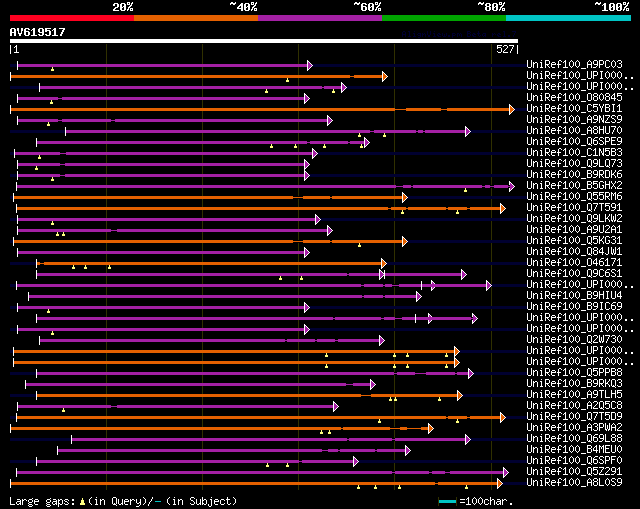The image size is (640, 509).
Task: Click the purple alignment bar for Q84JW1
Action: [x=163, y=253]
